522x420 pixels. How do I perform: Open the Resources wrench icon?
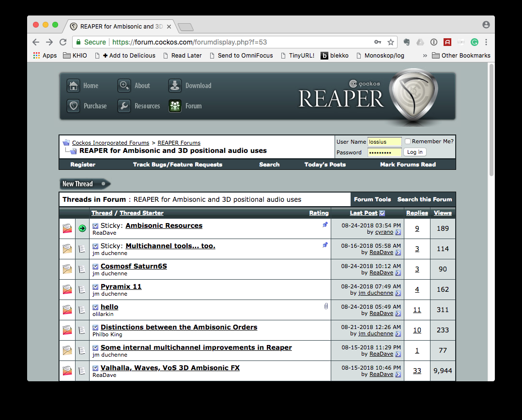click(124, 106)
